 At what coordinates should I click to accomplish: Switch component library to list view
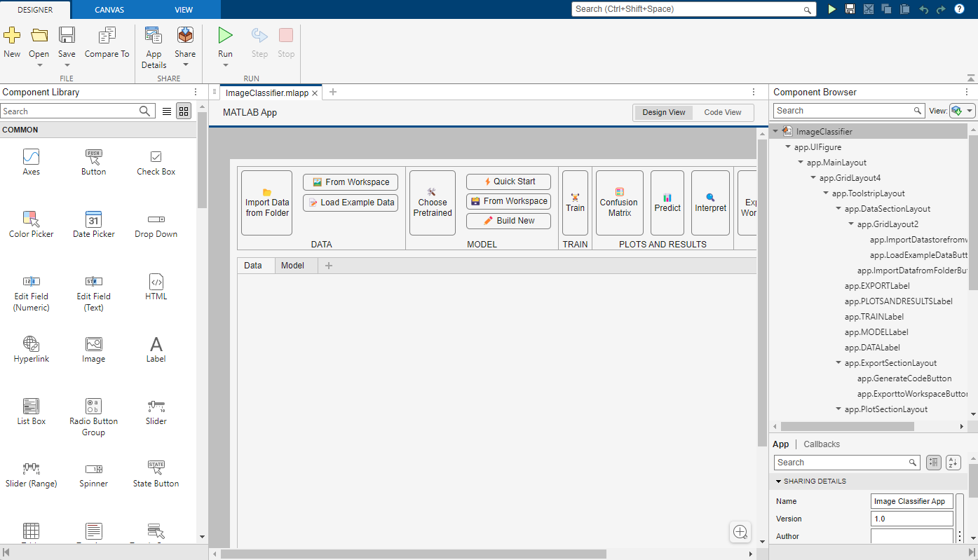167,111
